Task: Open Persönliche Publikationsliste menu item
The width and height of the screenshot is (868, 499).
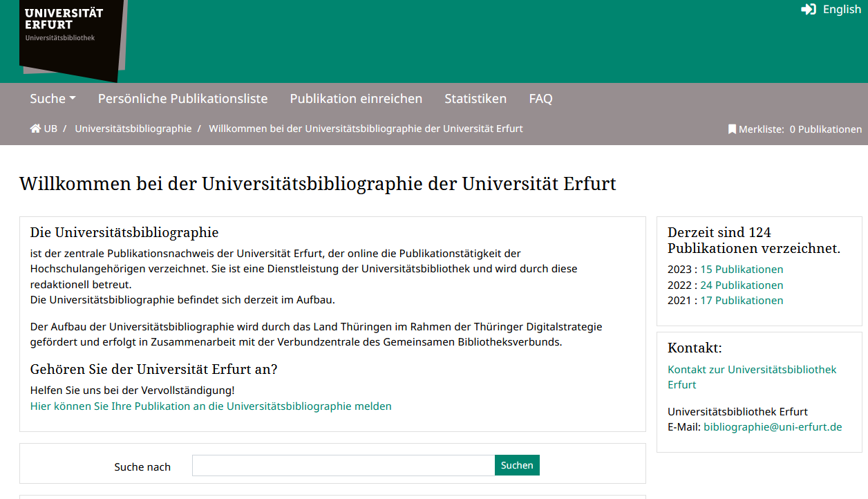Action: [x=182, y=99]
